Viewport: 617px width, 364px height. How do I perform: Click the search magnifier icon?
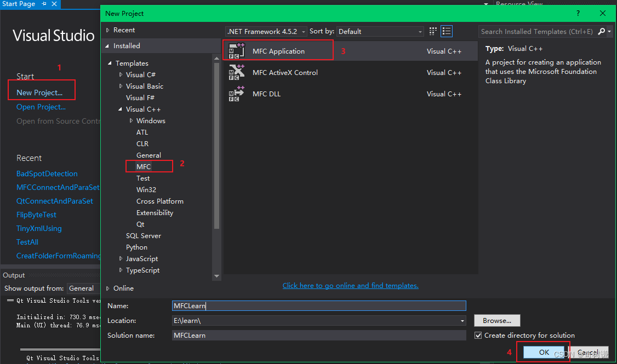click(602, 31)
